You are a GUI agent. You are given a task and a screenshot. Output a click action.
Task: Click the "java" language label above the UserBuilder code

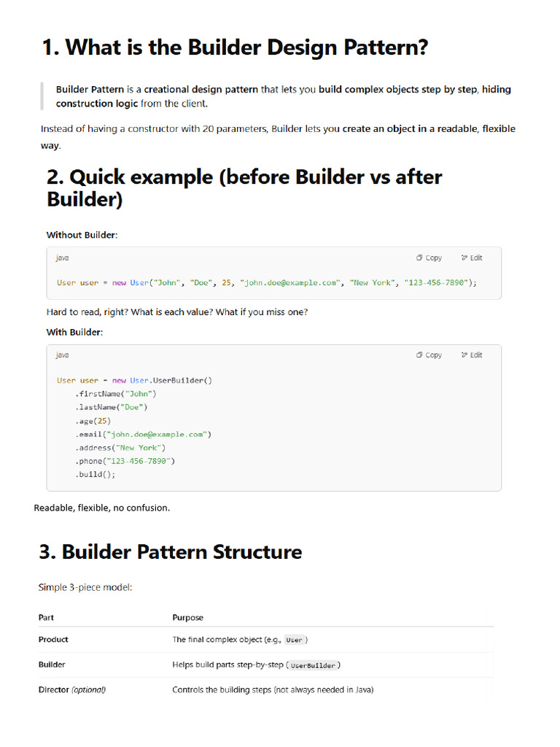[63, 355]
